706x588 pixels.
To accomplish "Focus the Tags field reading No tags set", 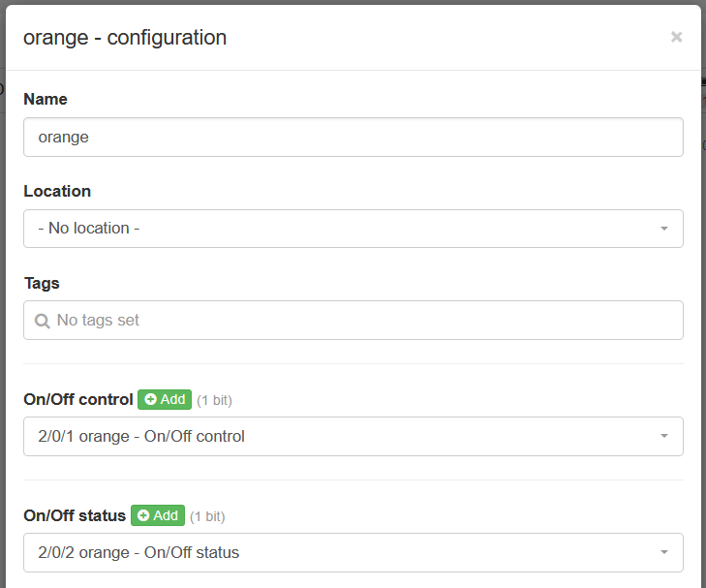I will 353,320.
